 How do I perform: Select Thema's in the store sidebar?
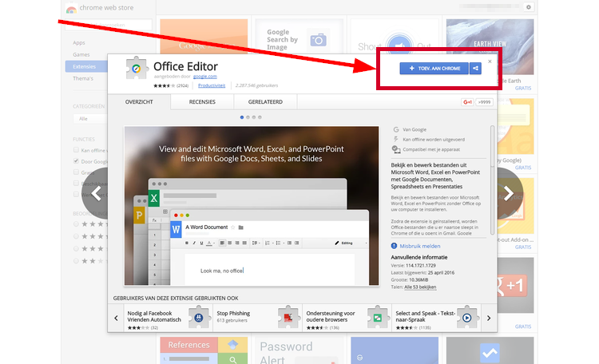point(83,78)
